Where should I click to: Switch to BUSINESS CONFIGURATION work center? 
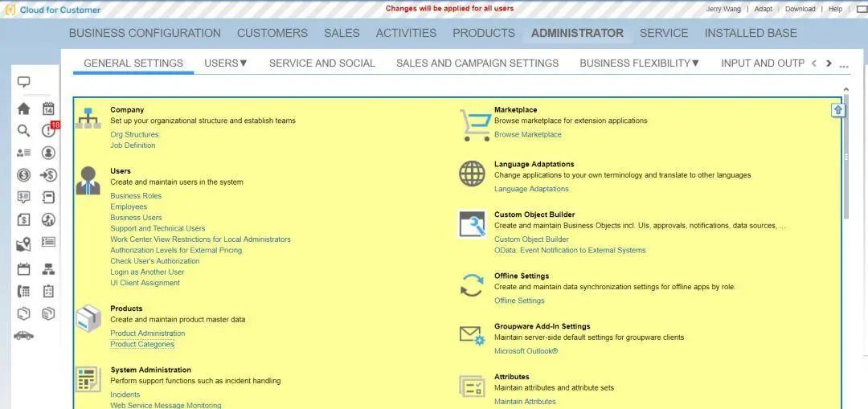coord(145,33)
